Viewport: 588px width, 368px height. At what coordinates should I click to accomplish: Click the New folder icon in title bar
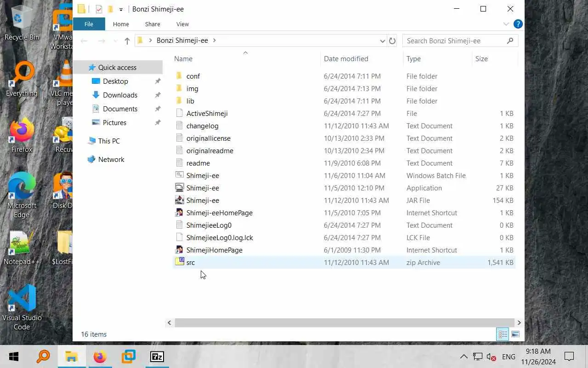(x=110, y=9)
